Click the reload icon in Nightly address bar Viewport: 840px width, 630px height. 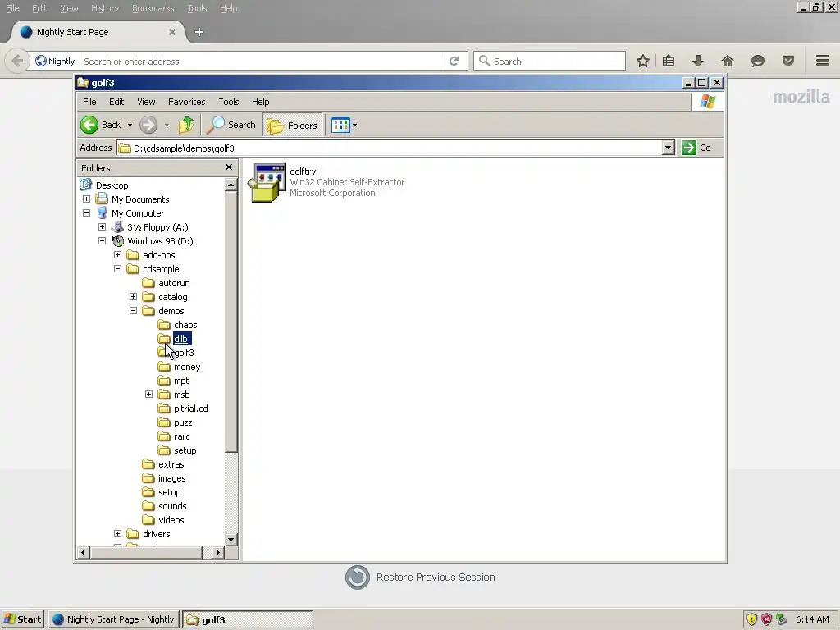454,61
